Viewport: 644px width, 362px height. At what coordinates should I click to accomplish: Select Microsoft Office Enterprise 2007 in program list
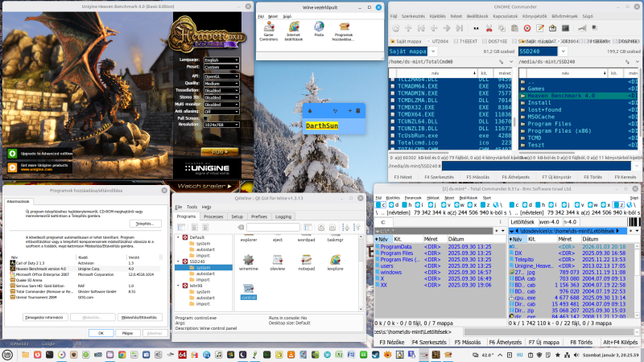click(x=85, y=274)
